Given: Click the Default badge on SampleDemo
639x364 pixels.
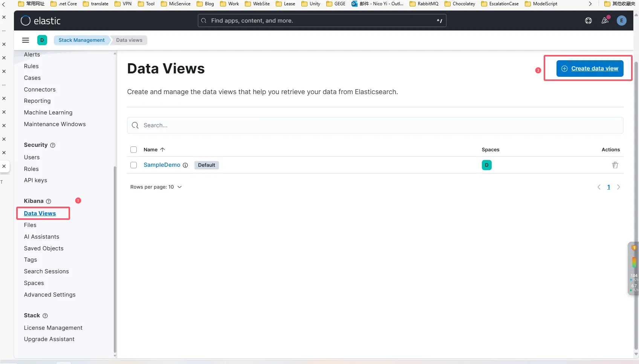Looking at the screenshot, I should [x=206, y=165].
